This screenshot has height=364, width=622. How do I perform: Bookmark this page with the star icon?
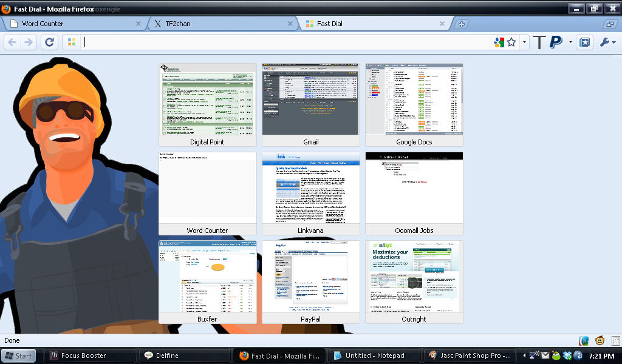[x=511, y=42]
